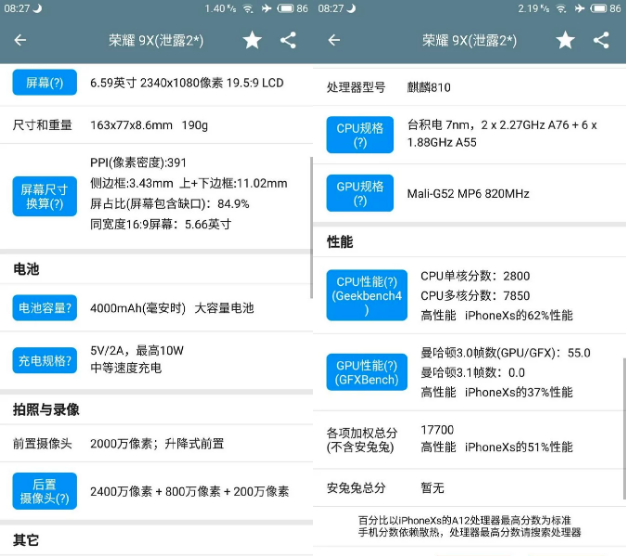Viewport: 627px width, 556px height.
Task: Tap the 充电规格? button
Action: point(44,360)
